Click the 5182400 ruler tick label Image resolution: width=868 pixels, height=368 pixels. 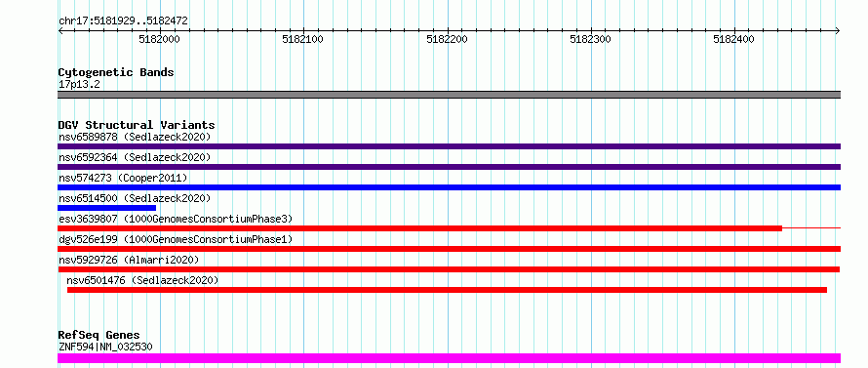pyautogui.click(x=733, y=39)
